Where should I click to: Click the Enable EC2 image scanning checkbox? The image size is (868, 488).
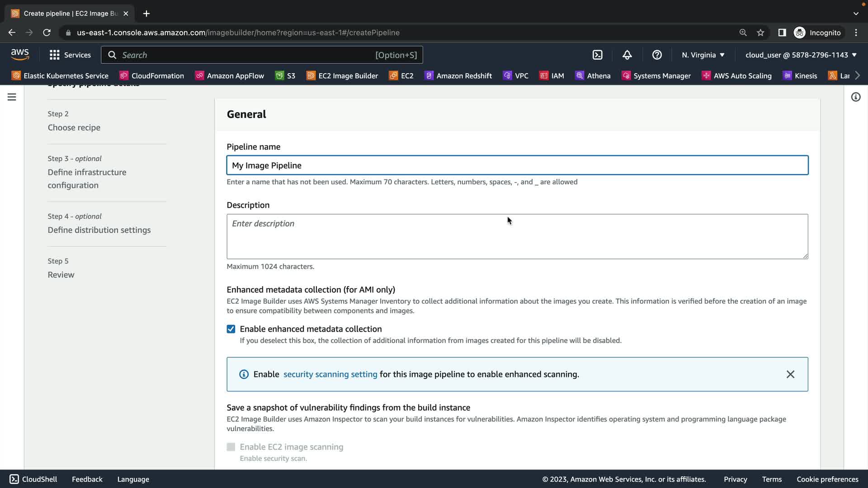[x=231, y=447]
